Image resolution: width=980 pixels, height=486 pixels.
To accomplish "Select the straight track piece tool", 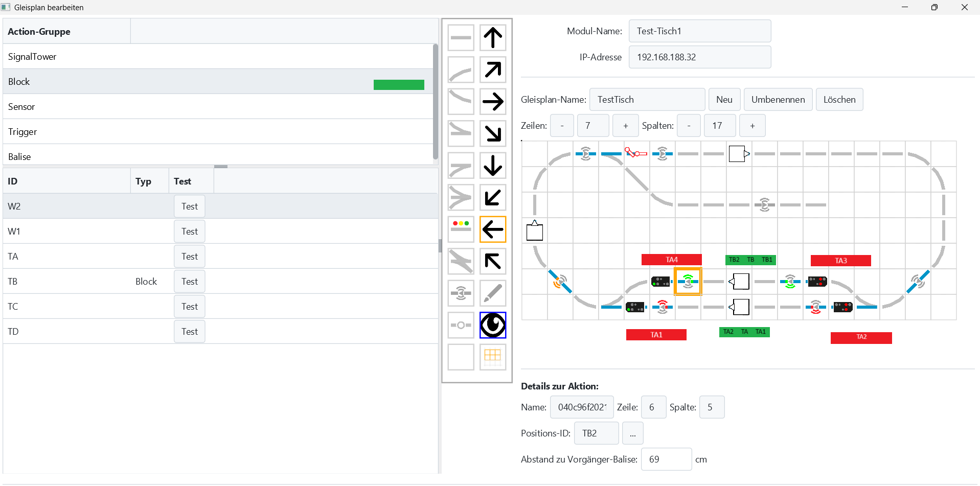I will coord(461,38).
